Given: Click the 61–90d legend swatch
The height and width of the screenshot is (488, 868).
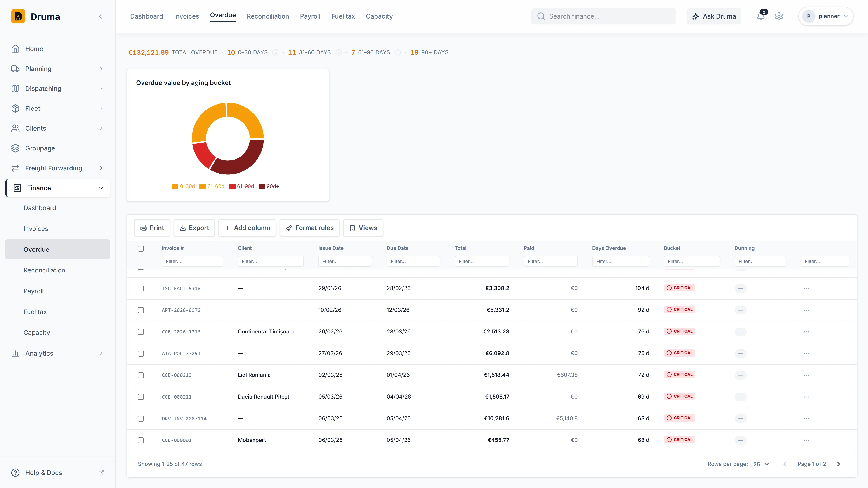Looking at the screenshot, I should point(232,187).
